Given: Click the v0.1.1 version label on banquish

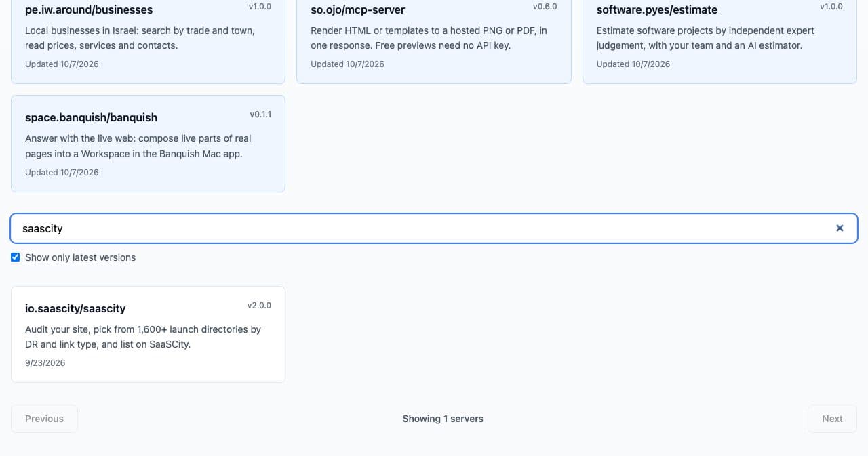Looking at the screenshot, I should (x=260, y=115).
